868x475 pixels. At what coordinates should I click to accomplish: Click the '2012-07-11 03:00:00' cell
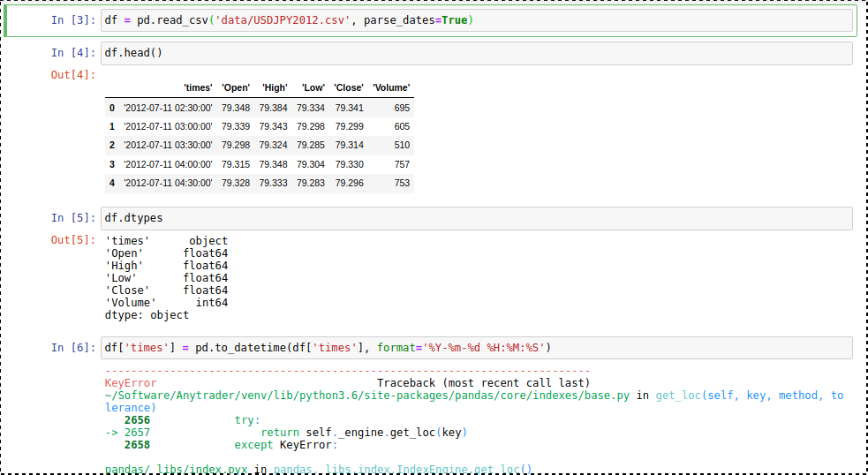click(x=168, y=127)
